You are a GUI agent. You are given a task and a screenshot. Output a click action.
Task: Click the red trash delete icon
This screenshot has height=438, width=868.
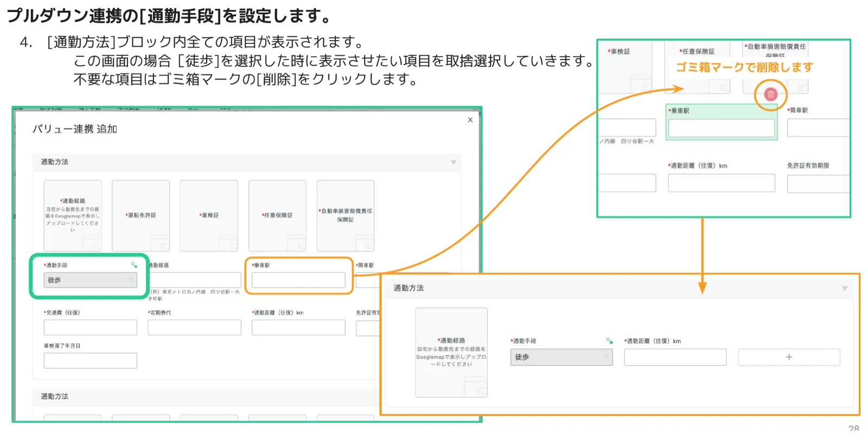[770, 94]
